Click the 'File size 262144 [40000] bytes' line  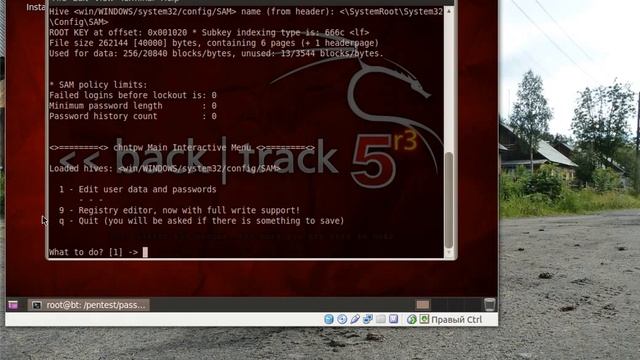pyautogui.click(x=214, y=43)
